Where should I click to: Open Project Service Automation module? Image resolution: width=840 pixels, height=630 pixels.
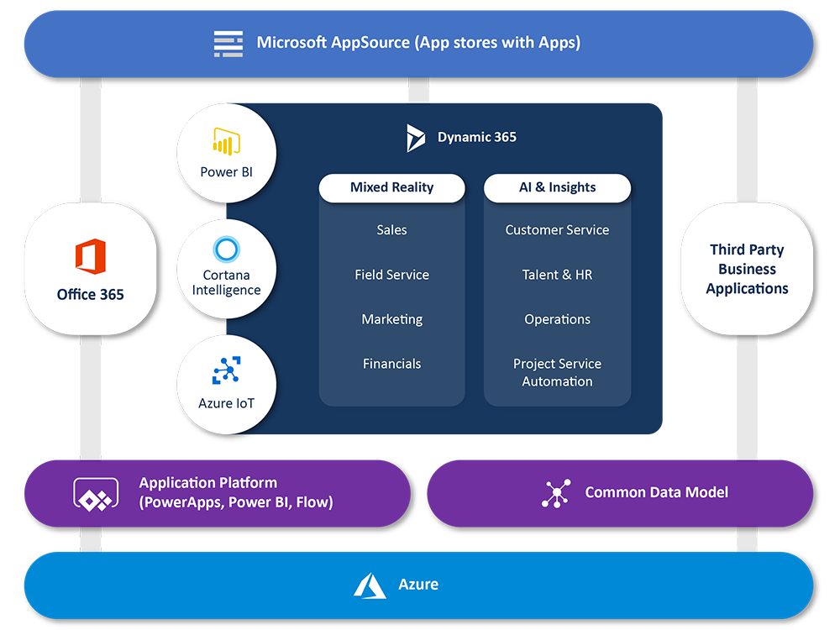pos(557,372)
